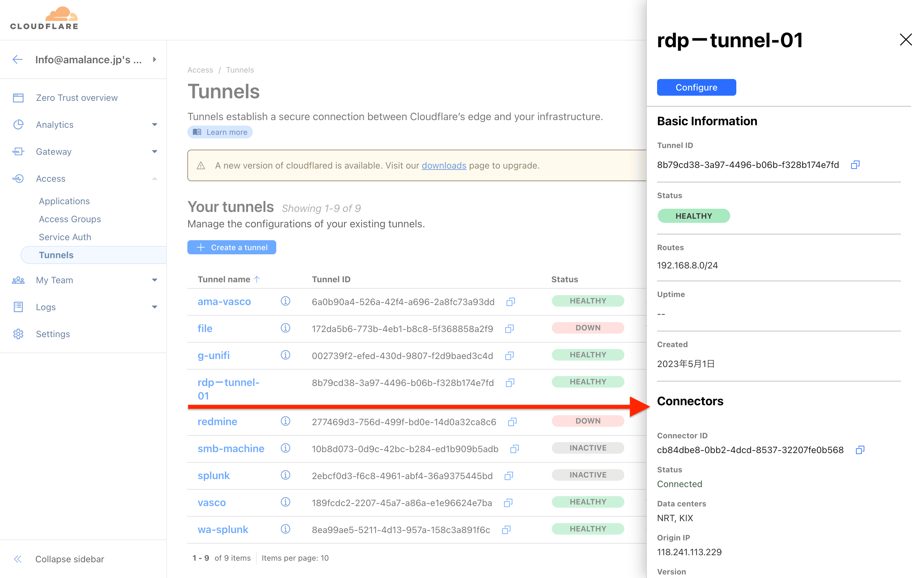Copy the ama-vasco tunnel ID
924x578 pixels.
coord(510,302)
